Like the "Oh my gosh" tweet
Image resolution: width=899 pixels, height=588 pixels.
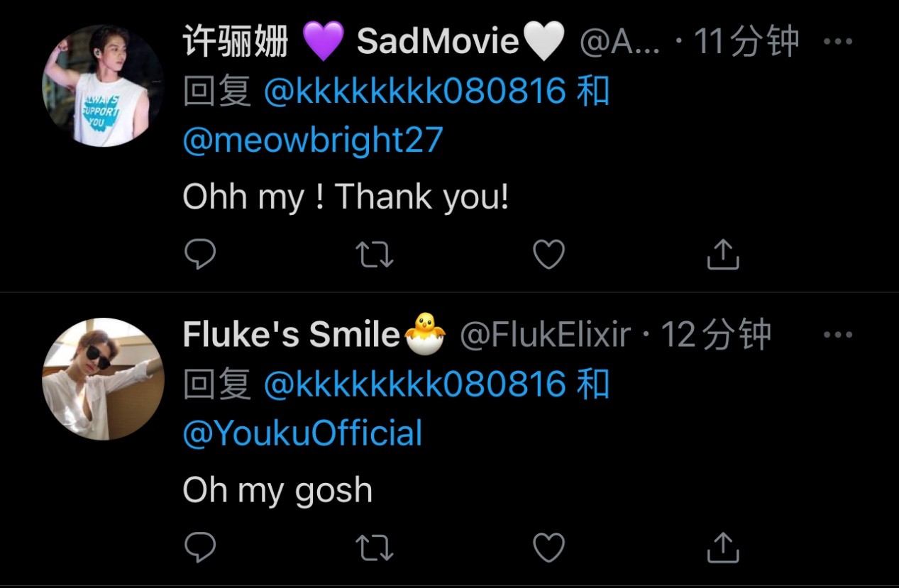click(548, 547)
